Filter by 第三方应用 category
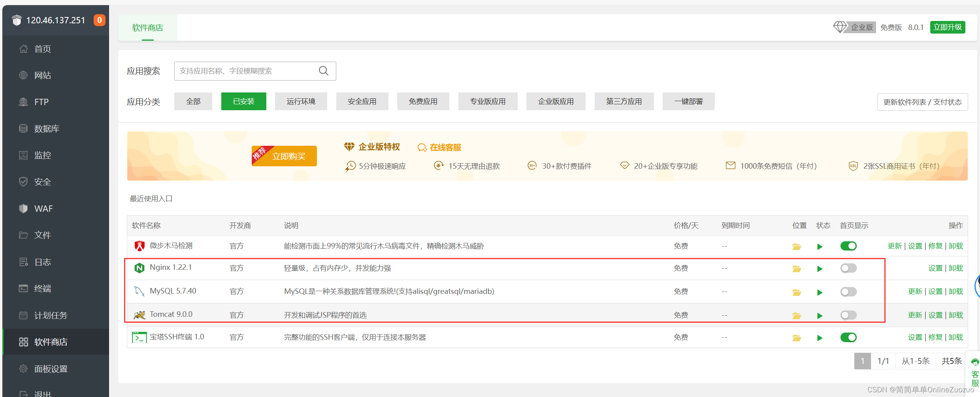The width and height of the screenshot is (980, 397). click(x=624, y=102)
